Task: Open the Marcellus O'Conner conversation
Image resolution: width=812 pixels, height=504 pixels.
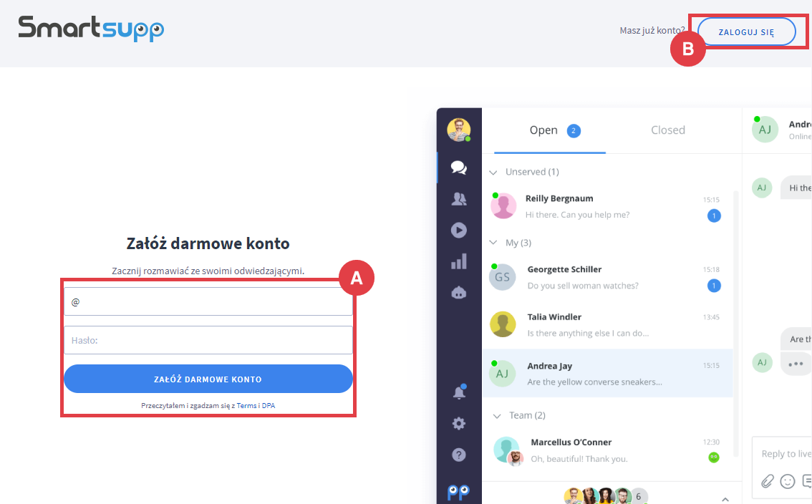Action: click(x=607, y=450)
